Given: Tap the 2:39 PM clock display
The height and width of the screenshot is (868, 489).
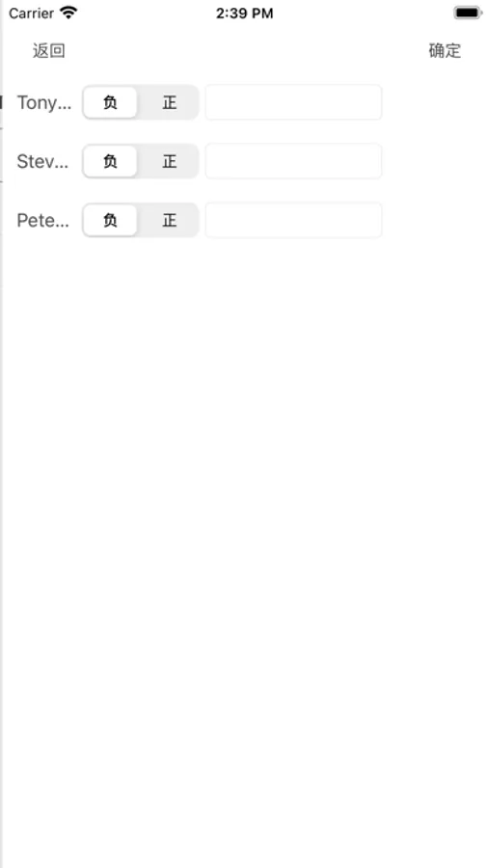Looking at the screenshot, I should point(244,14).
